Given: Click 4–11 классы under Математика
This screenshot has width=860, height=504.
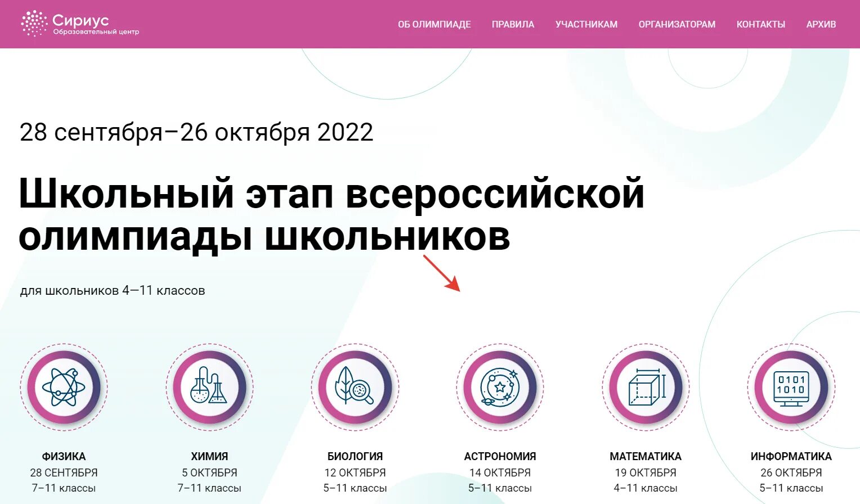Looking at the screenshot, I should [646, 488].
